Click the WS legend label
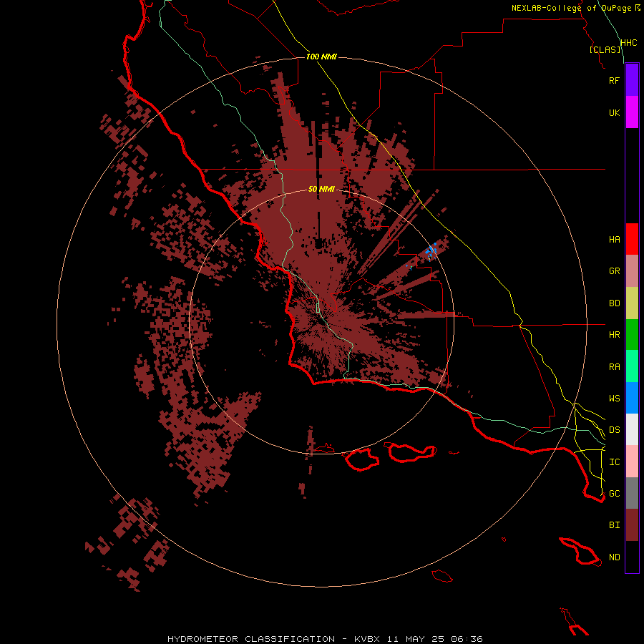 click(x=614, y=399)
